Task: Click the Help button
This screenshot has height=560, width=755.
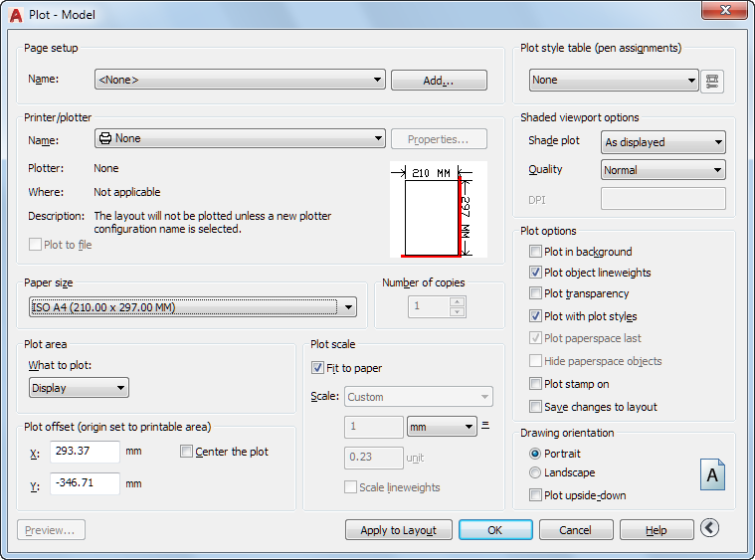Action: point(656,530)
